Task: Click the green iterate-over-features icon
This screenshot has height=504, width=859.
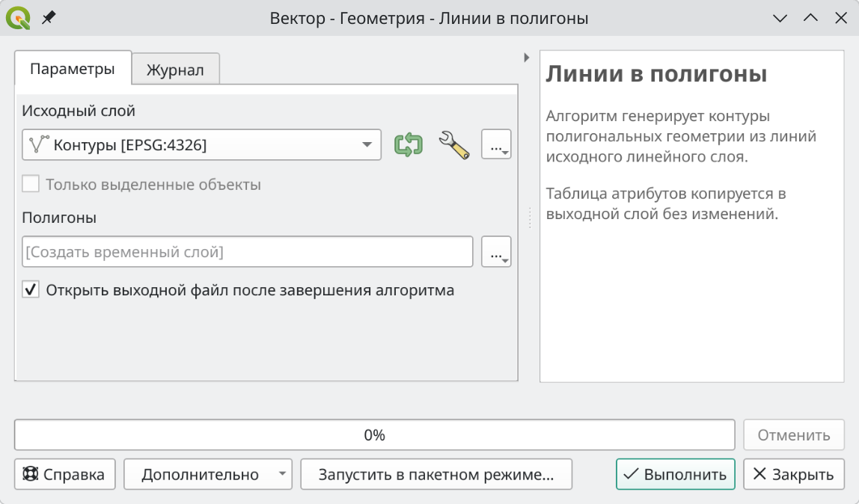Action: 408,145
